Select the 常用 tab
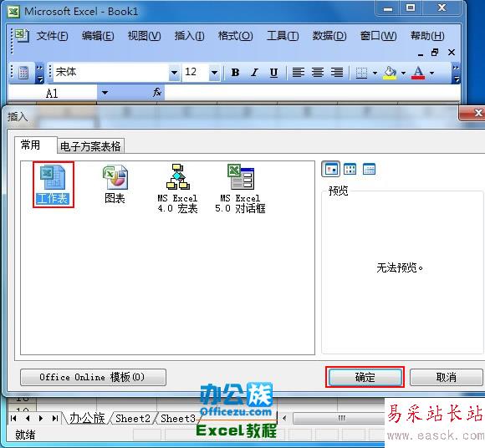 pyautogui.click(x=36, y=145)
